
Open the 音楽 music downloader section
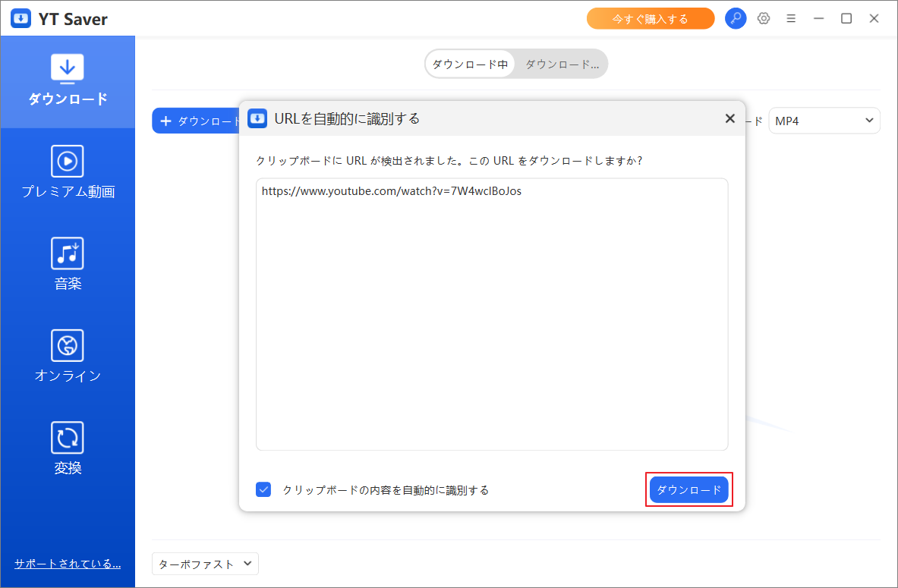point(68,263)
